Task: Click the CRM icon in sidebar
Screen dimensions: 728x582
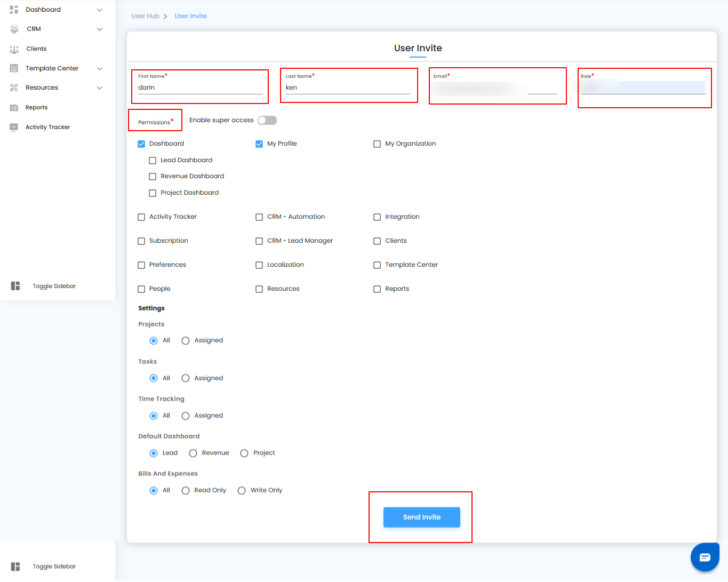Action: pyautogui.click(x=14, y=29)
